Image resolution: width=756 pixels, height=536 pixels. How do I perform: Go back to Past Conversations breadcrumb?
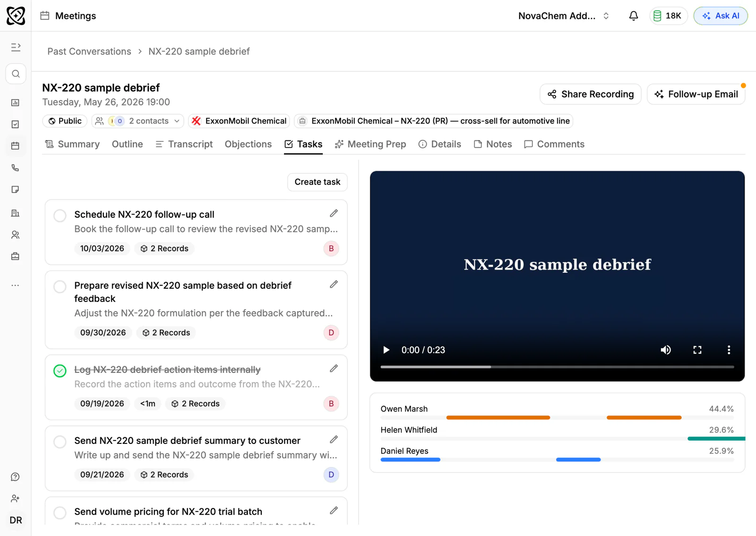coord(89,52)
